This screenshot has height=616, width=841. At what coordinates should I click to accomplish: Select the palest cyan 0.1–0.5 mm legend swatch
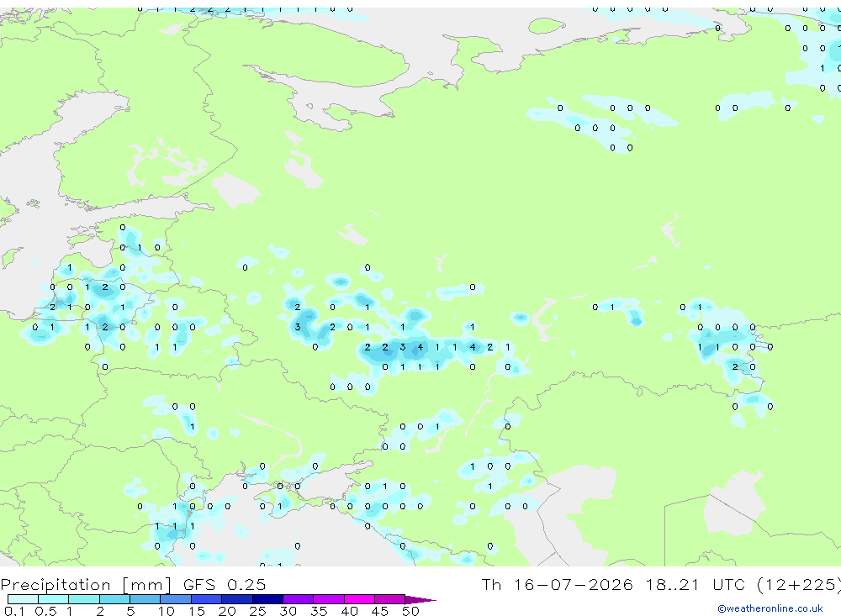click(23, 599)
